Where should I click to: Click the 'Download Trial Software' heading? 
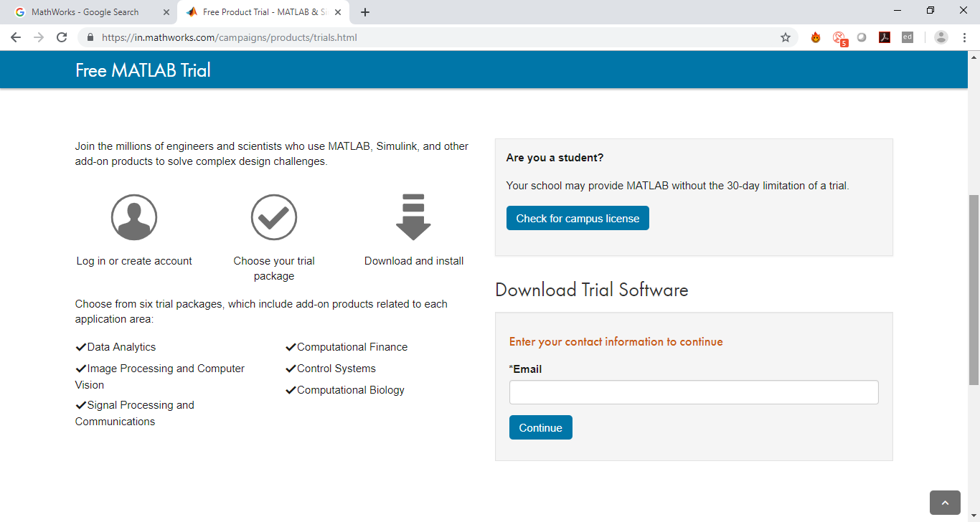pyautogui.click(x=592, y=290)
